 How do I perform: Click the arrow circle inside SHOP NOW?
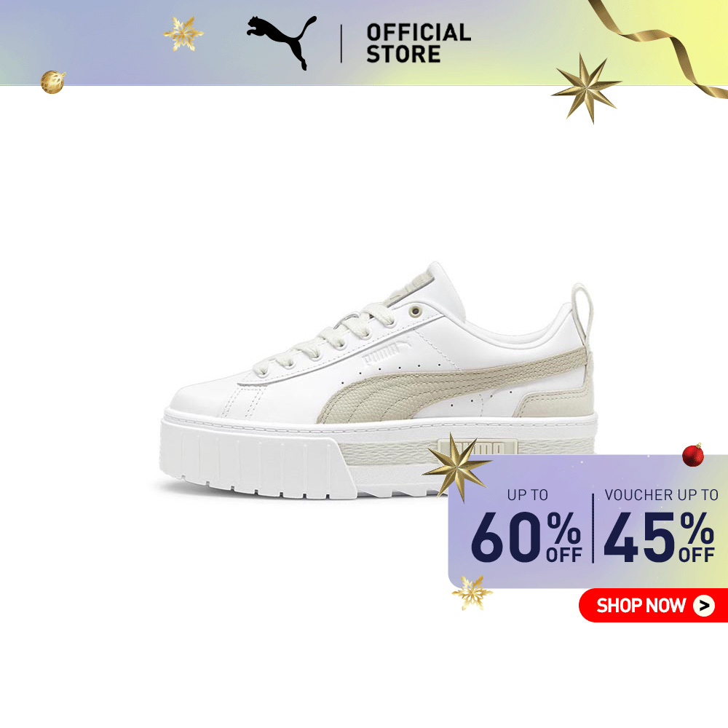point(704,606)
